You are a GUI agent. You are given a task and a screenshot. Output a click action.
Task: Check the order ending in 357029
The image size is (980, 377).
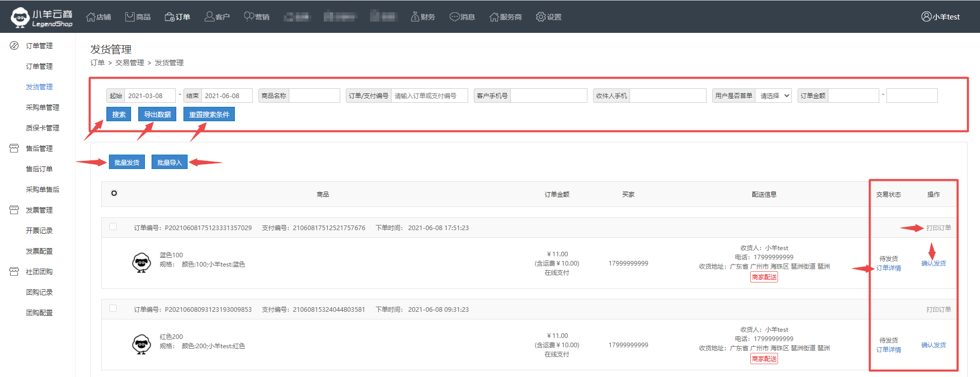[113, 227]
